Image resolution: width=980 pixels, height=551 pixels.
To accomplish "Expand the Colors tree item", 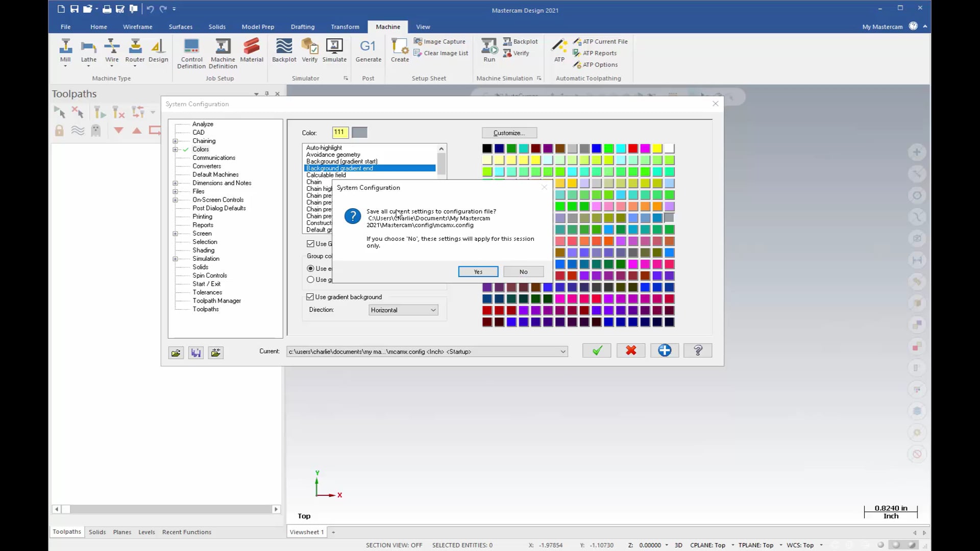I will click(176, 149).
